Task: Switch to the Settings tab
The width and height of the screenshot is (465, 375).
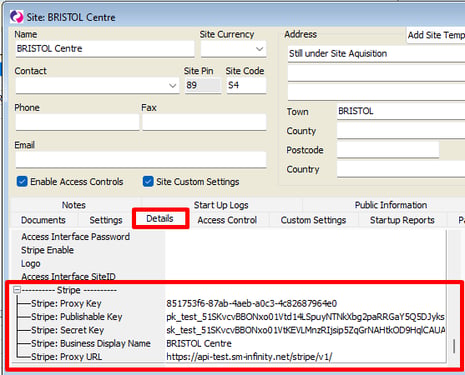Action: pos(106,220)
